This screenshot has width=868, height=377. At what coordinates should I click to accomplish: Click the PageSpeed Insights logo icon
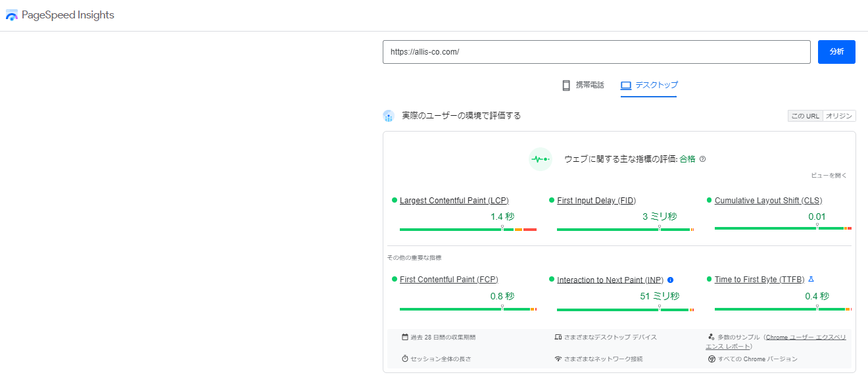coord(12,15)
